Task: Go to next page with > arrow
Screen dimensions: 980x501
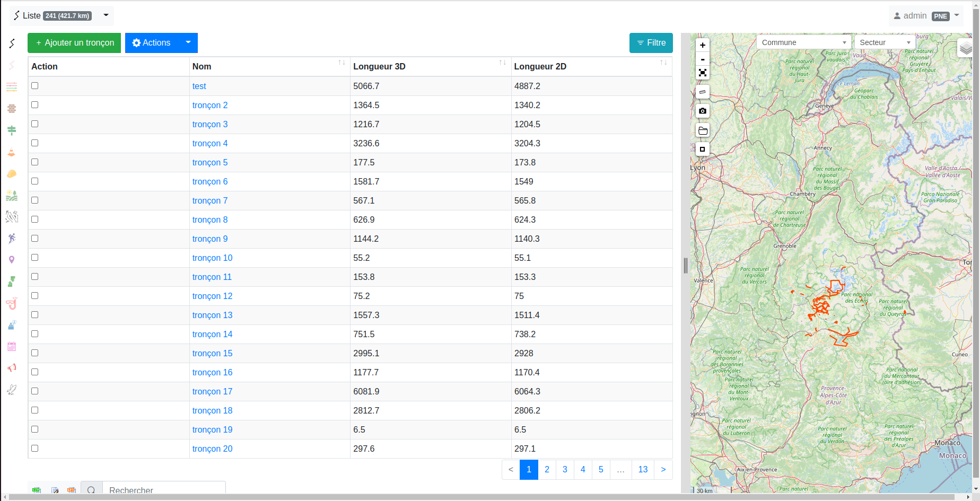Action: (x=663, y=470)
